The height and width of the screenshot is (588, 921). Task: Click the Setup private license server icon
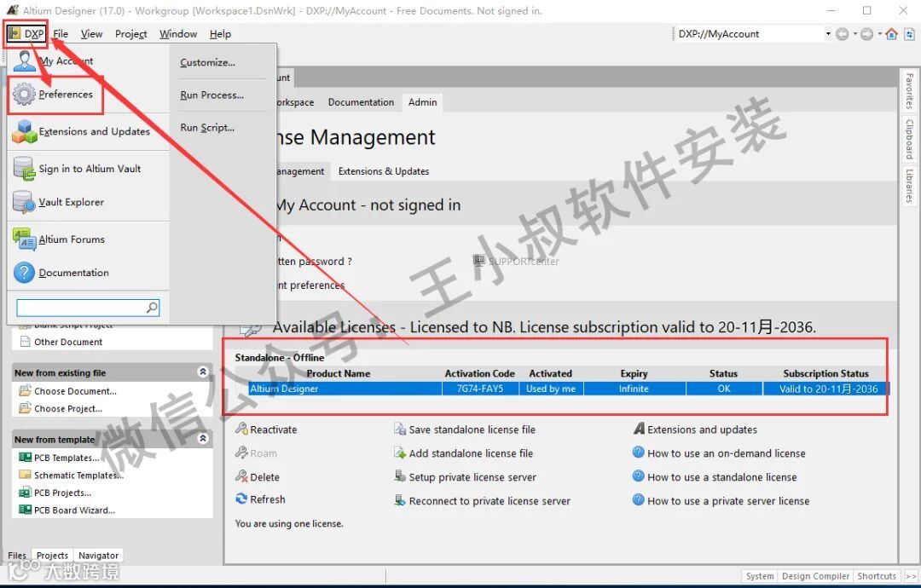click(x=400, y=476)
